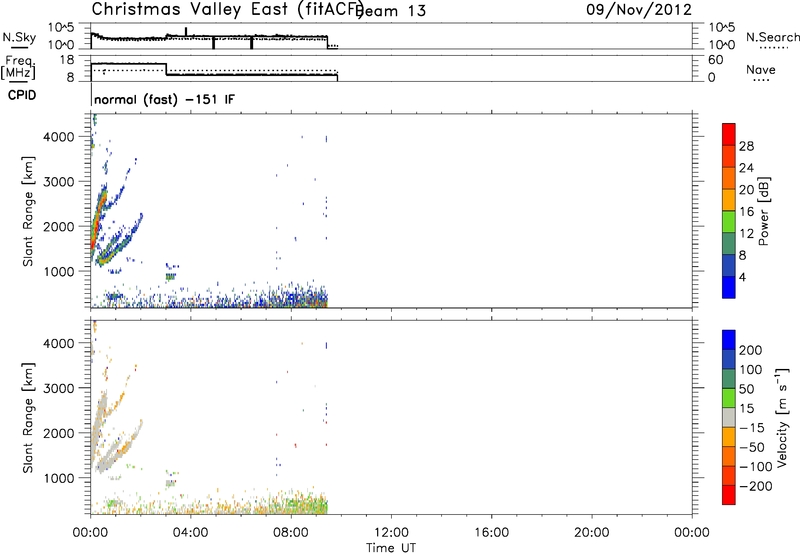
Task: Click the Nave legend label
Action: [x=761, y=69]
